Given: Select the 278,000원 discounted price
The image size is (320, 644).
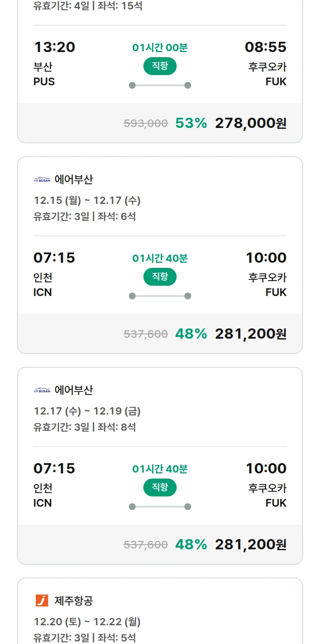Looking at the screenshot, I should click(x=250, y=123).
